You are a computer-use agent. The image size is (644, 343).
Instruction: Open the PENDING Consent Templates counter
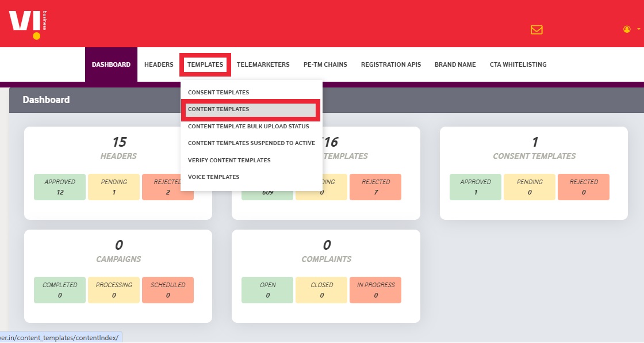pos(529,187)
